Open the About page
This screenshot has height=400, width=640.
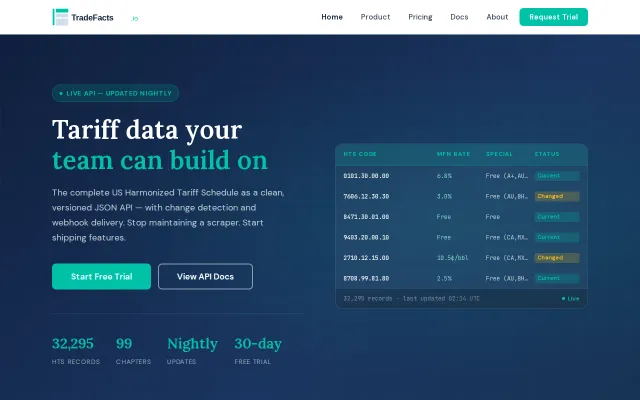[x=497, y=17]
